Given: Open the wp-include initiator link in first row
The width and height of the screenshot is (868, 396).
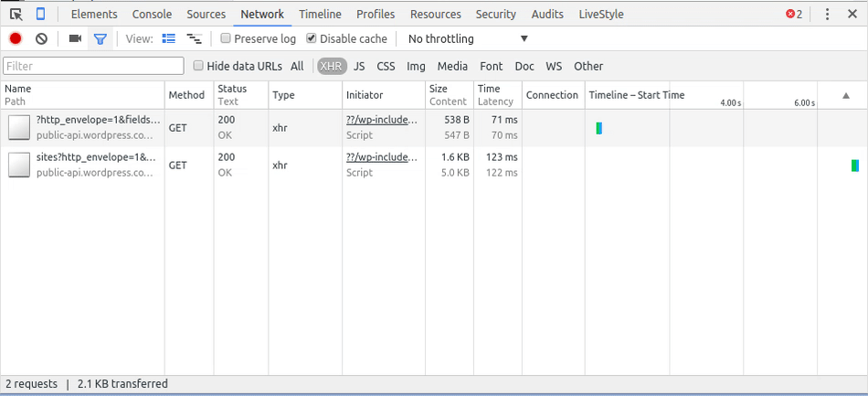Looking at the screenshot, I should click(382, 120).
